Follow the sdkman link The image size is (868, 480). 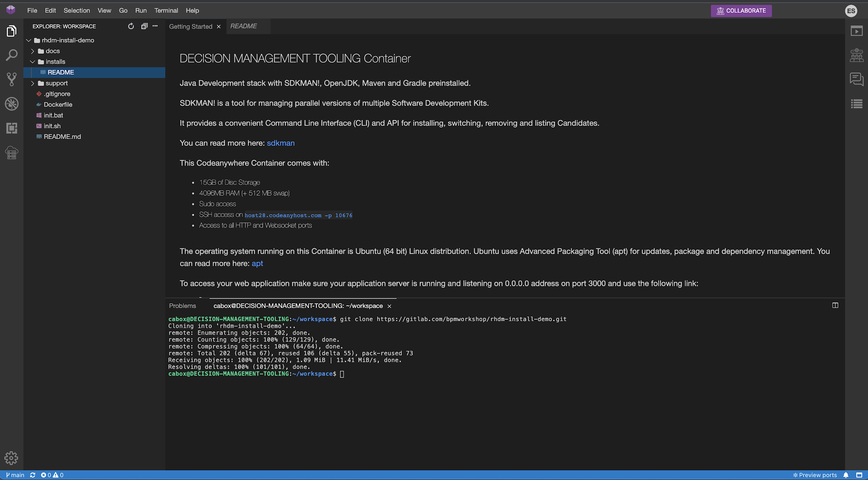(x=281, y=143)
